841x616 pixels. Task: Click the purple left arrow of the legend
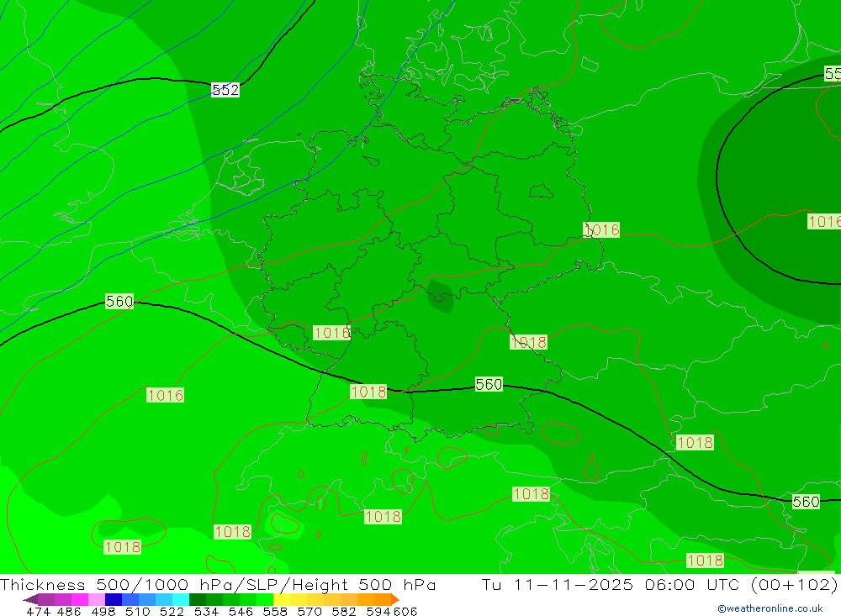click(30, 599)
